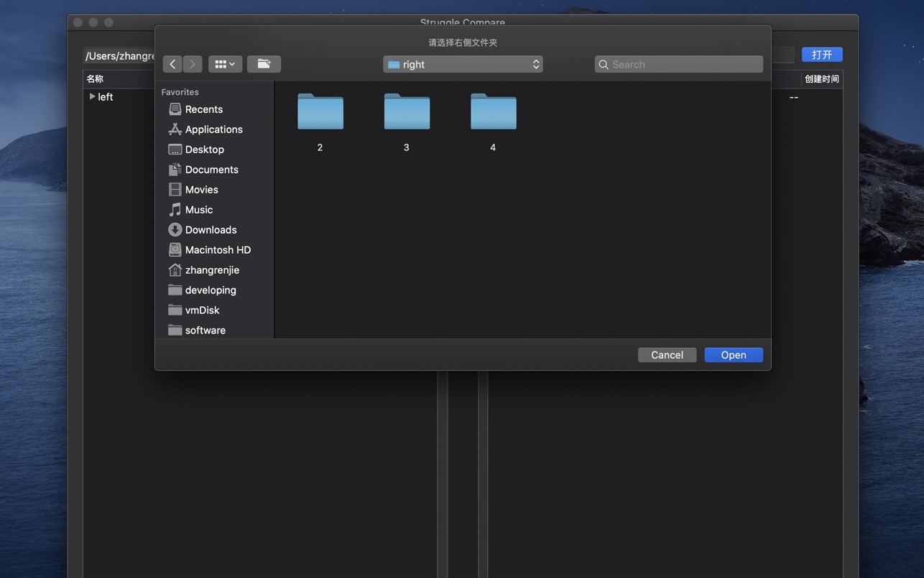Viewport: 924px width, 578px height.
Task: Open the 'right' folder path popup
Action: [x=463, y=64]
